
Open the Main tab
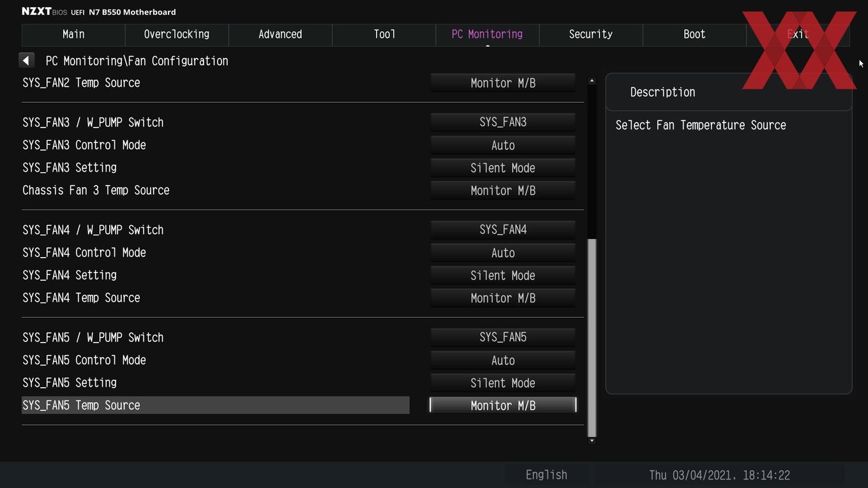pos(73,34)
